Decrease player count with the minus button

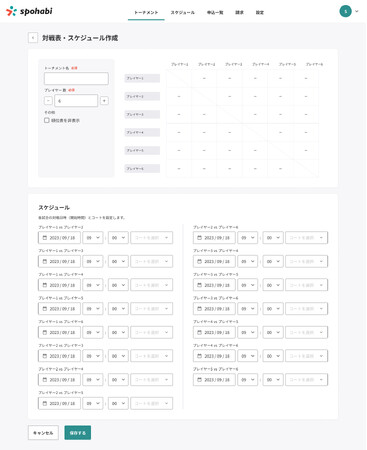pos(48,101)
